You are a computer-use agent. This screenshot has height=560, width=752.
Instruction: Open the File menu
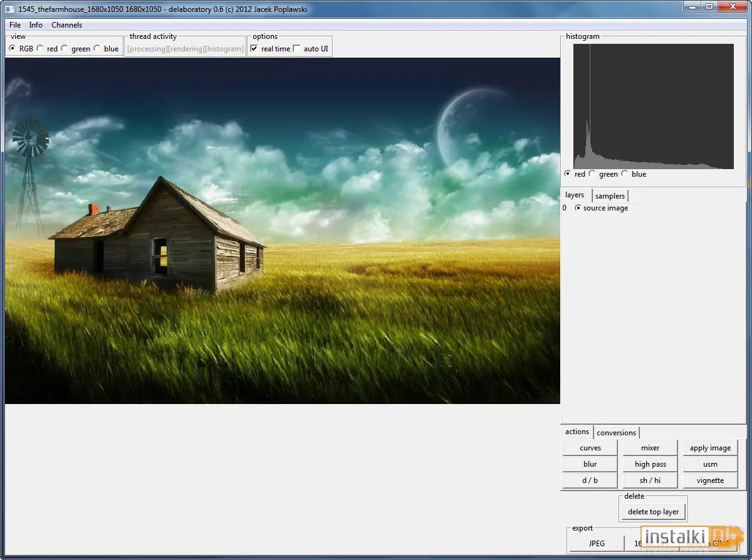pos(15,25)
